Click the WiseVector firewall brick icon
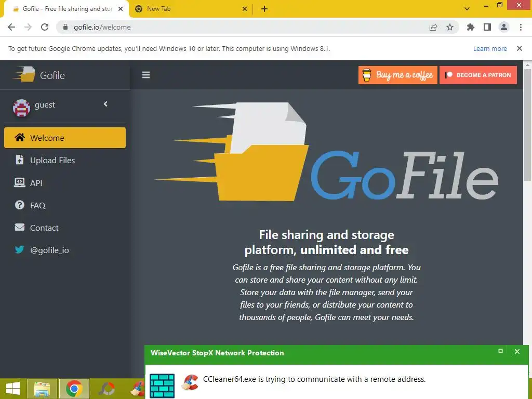The height and width of the screenshot is (399, 532). pos(162,386)
